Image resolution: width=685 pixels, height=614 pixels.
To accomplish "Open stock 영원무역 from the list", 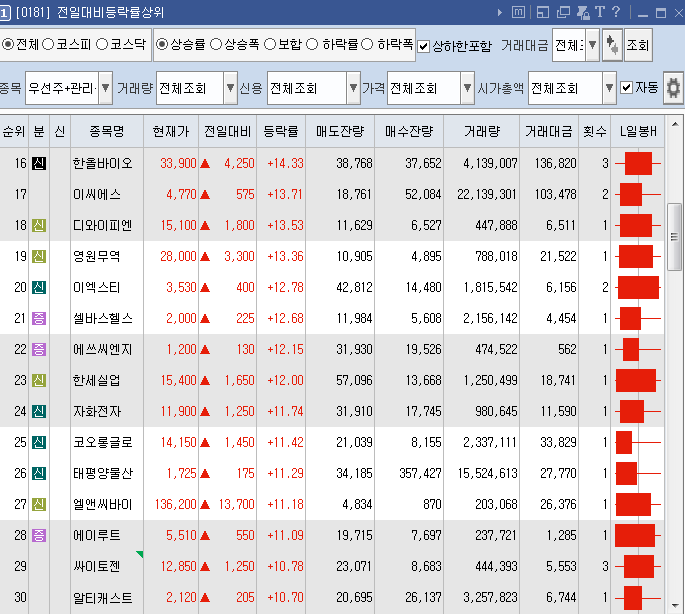I will point(97,256).
